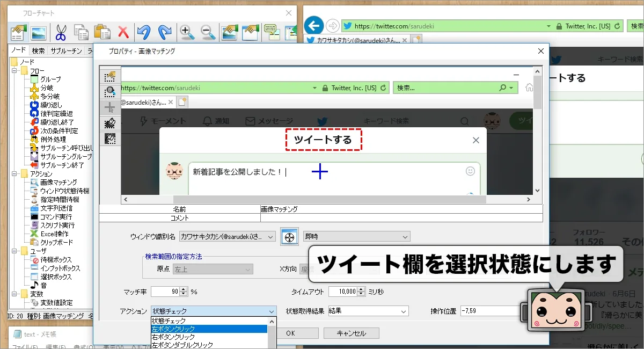
Task: Click the crosshair pointer position tool
Action: tap(110, 107)
